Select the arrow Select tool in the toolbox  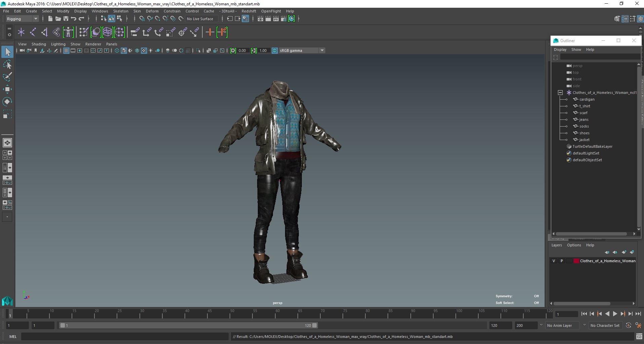(x=7, y=52)
